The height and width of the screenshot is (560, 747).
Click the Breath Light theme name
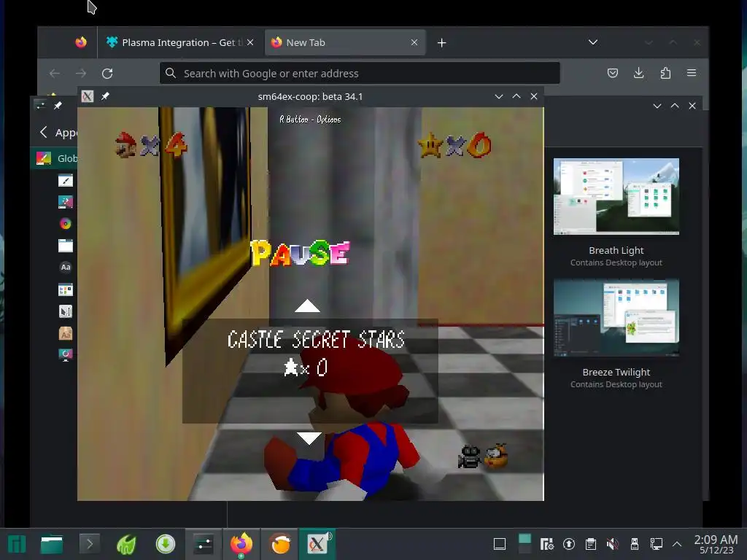[616, 251]
